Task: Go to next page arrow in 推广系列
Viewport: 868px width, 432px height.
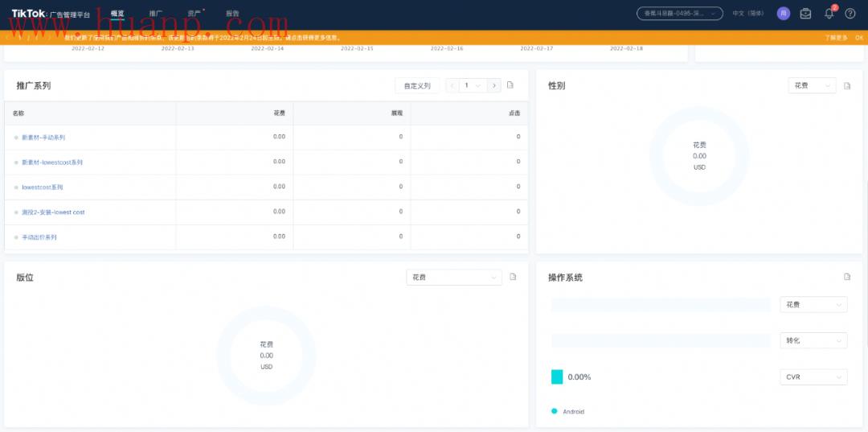Action: pos(493,85)
